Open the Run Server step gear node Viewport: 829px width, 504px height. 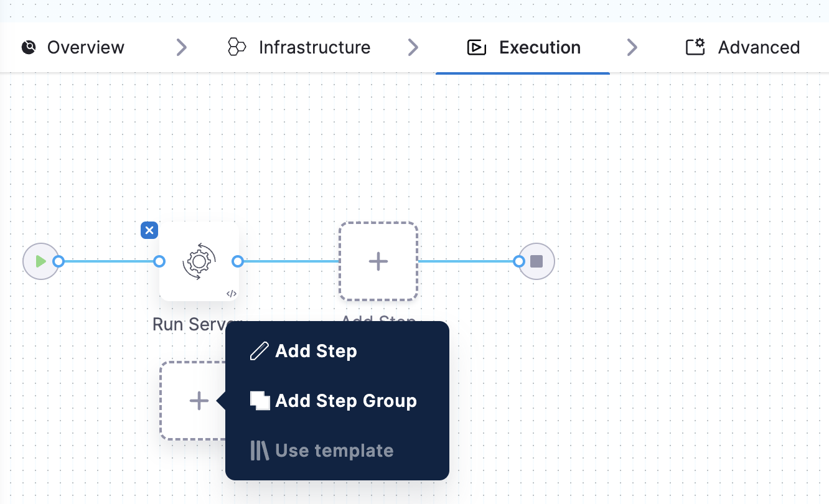click(199, 261)
